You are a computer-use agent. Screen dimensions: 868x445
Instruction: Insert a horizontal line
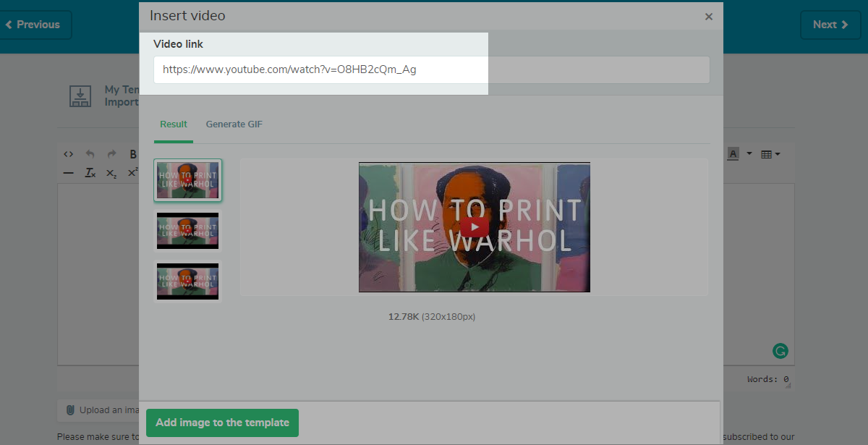[x=69, y=173]
